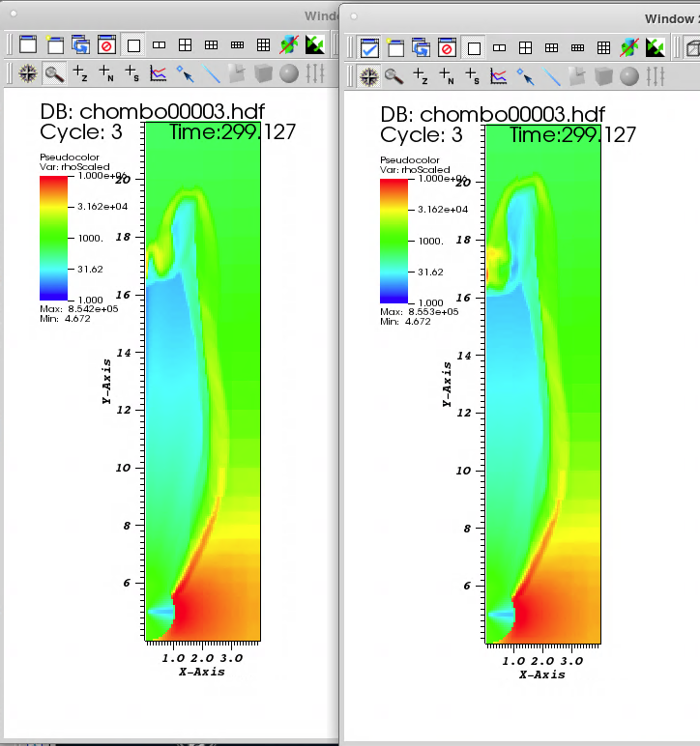Activate navigate compass mode in left window
Image resolution: width=700 pixels, height=746 pixels.
click(27, 72)
